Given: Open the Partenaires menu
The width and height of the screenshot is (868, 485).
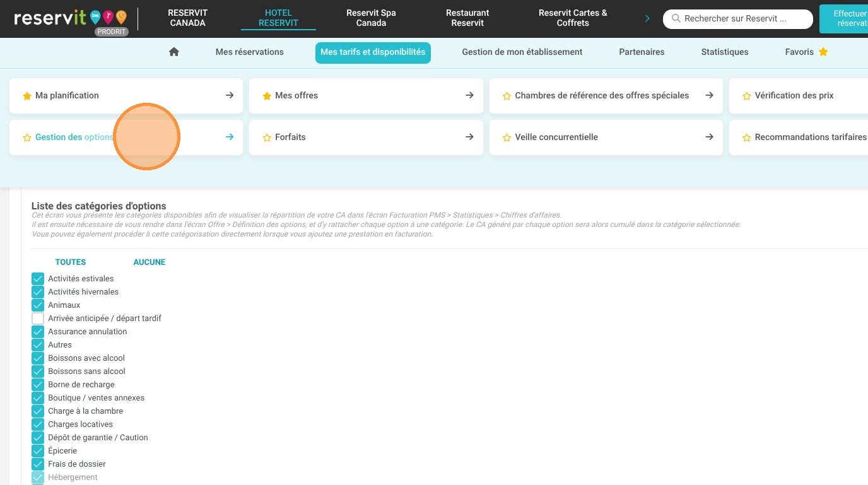Looking at the screenshot, I should coord(642,52).
